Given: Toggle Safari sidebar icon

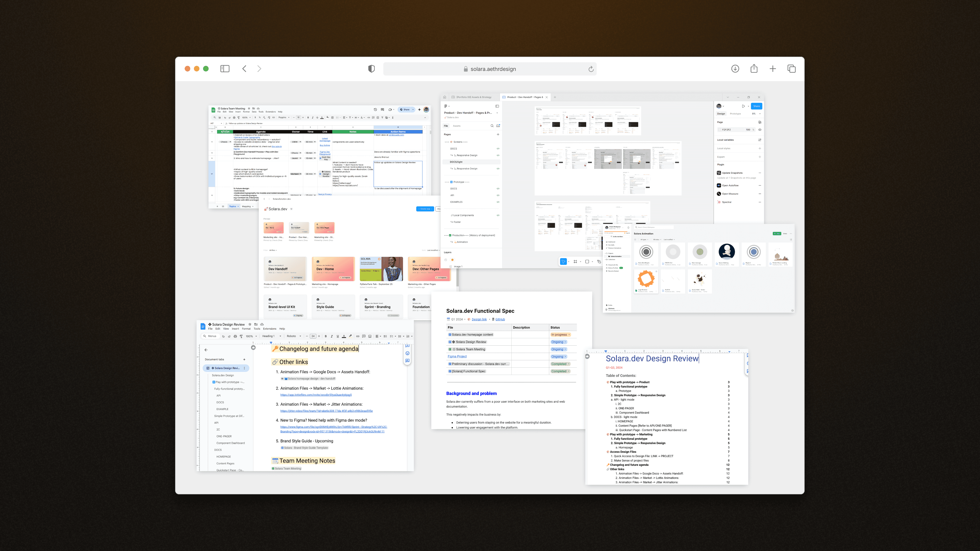Looking at the screenshot, I should click(x=225, y=69).
